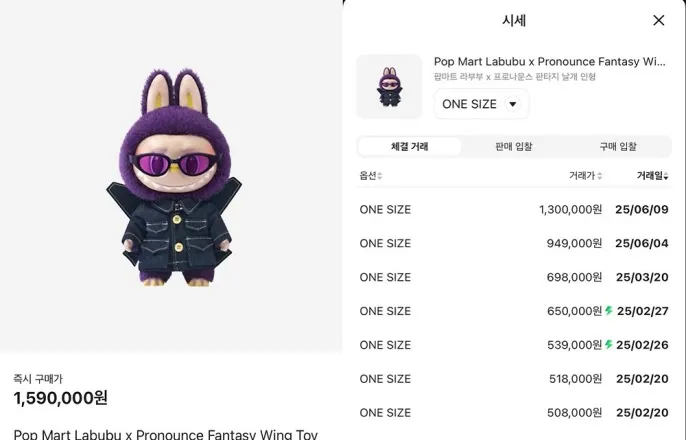Click the Labubu thumbnail in price panel
The image size is (686, 440).
click(389, 87)
